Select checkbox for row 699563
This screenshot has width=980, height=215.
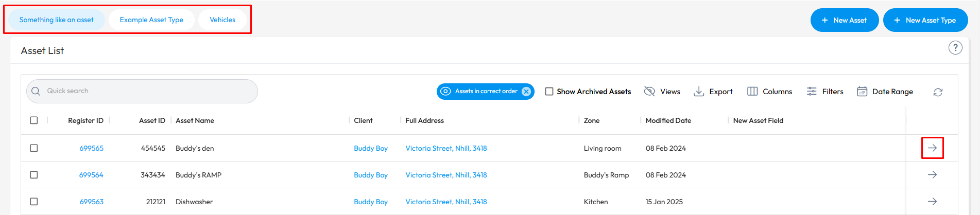34,202
